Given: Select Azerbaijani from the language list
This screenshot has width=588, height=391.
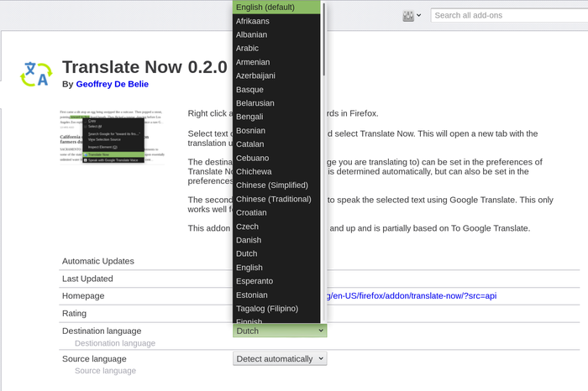Looking at the screenshot, I should click(276, 76).
